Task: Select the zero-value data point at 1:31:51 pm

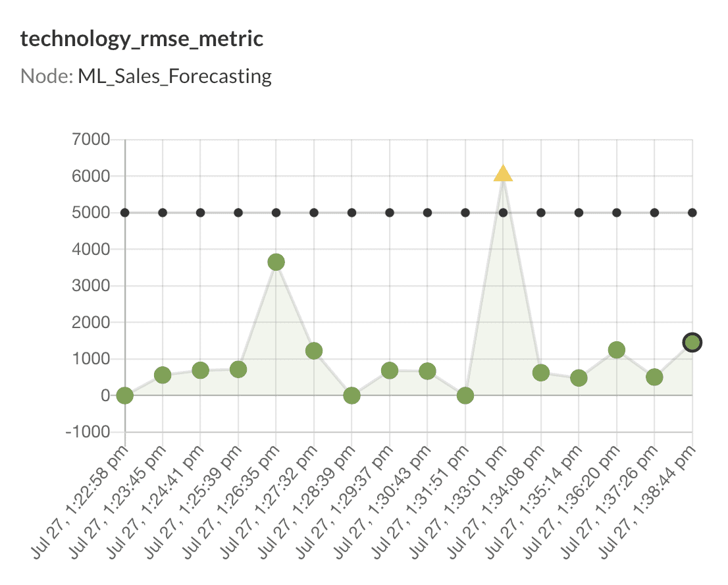Action: click(x=465, y=395)
